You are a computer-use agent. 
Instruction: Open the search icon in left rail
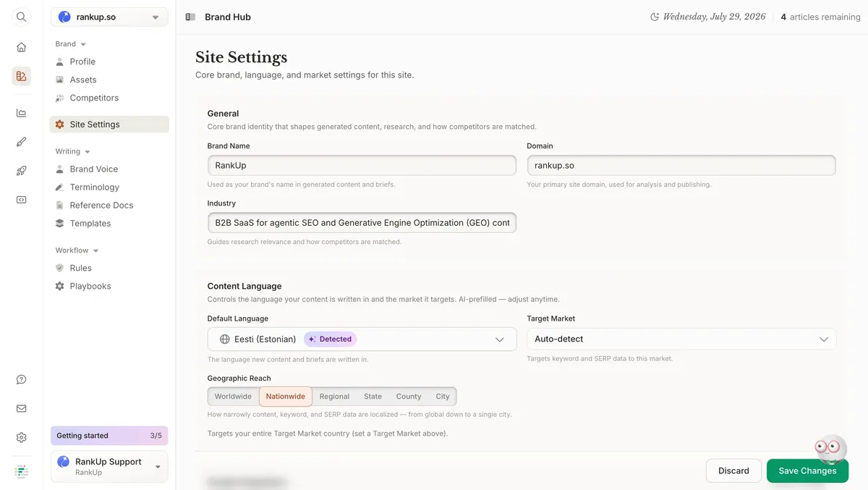[x=21, y=17]
